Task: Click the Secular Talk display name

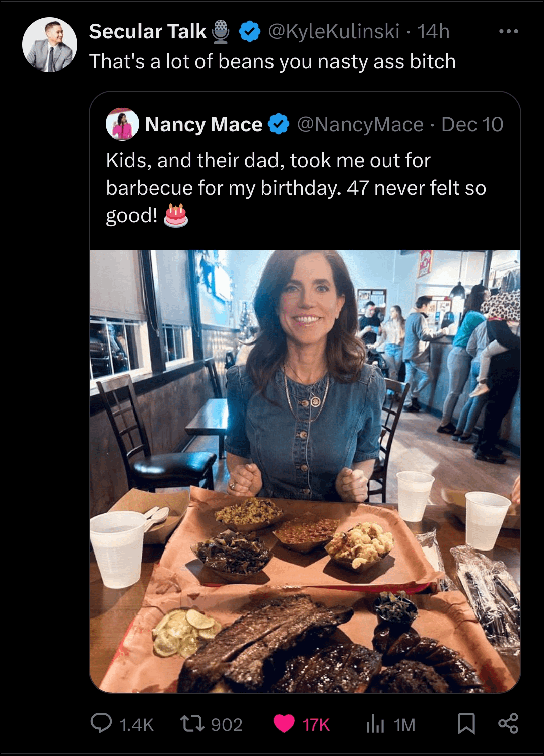Action: (148, 31)
